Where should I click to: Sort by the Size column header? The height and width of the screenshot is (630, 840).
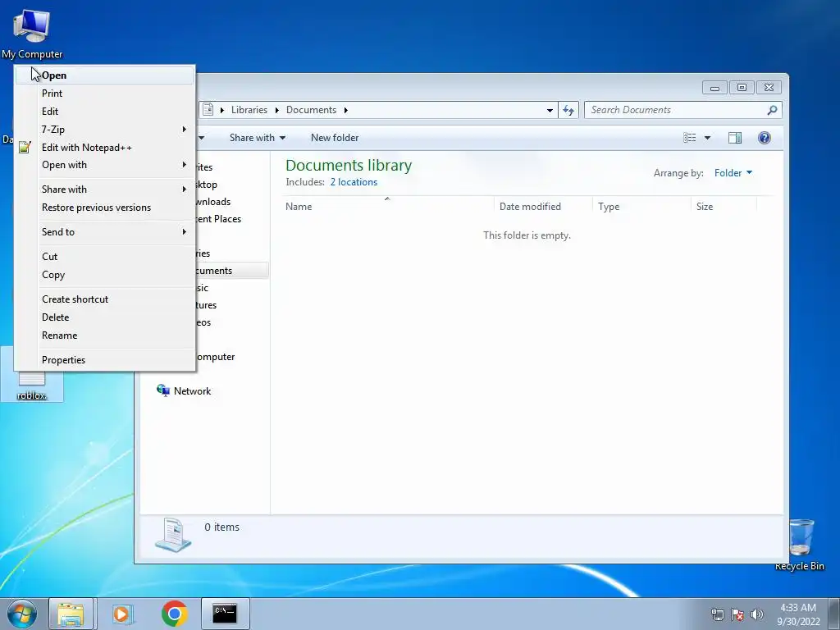724,206
